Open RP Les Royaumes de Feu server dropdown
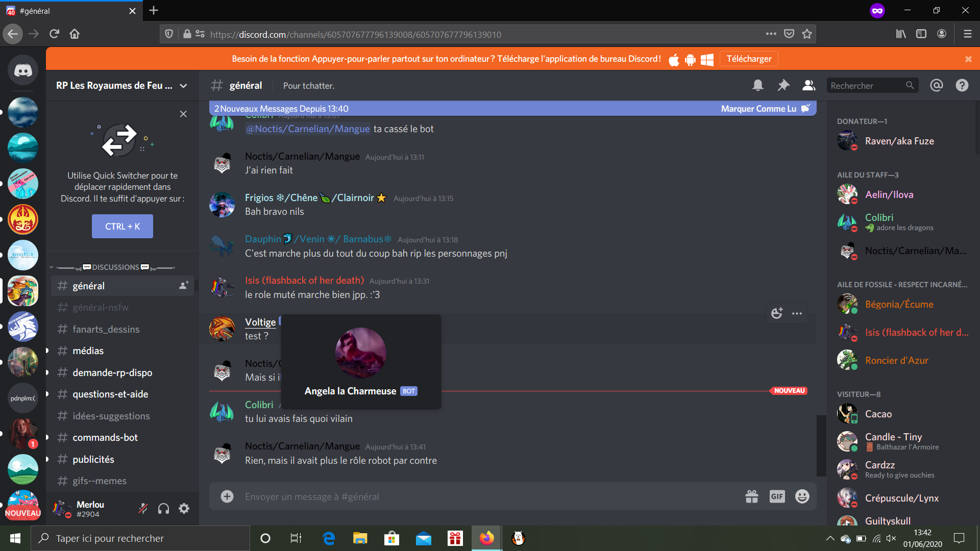 121,85
